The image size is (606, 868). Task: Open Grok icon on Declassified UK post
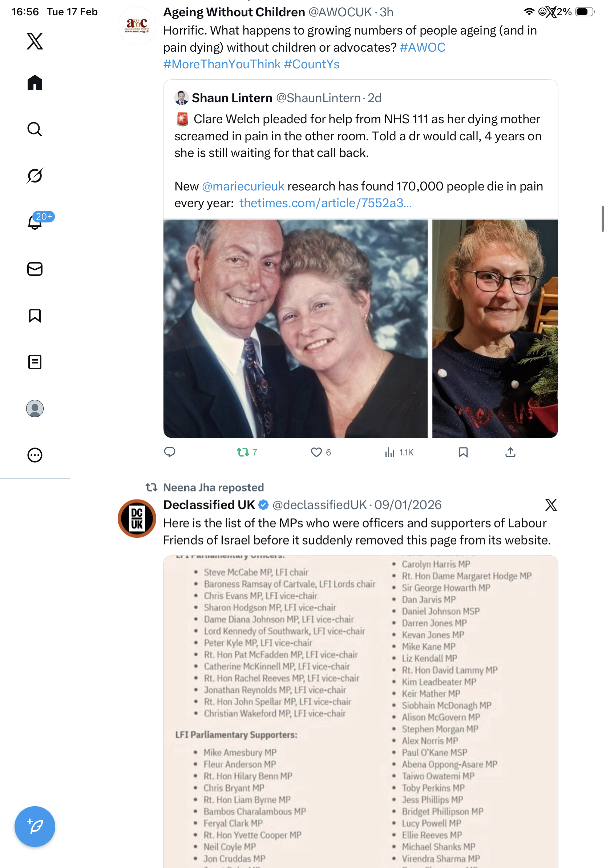[x=551, y=505]
